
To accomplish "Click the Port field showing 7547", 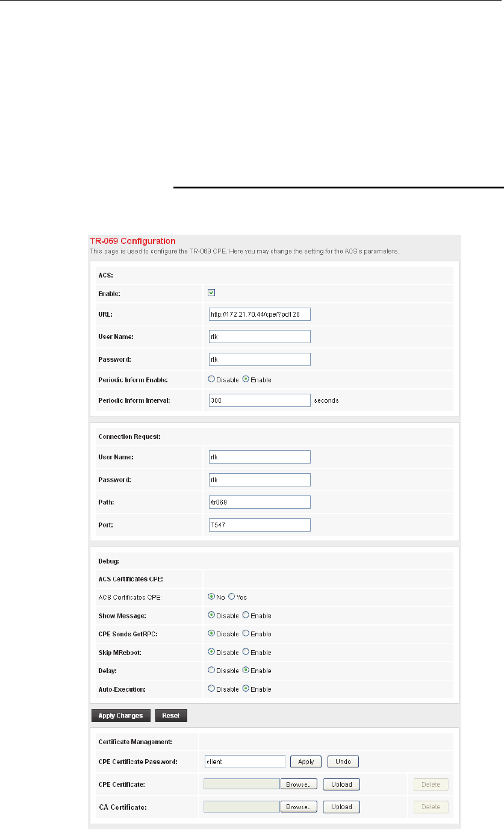I will pos(260,525).
